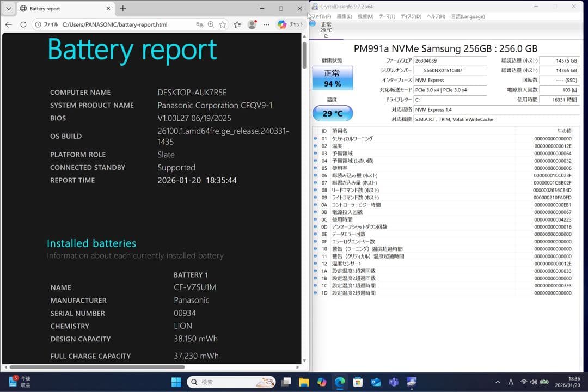Viewport: 588px width, 392px height.
Task: Reload the battery report page
Action: 23,24
